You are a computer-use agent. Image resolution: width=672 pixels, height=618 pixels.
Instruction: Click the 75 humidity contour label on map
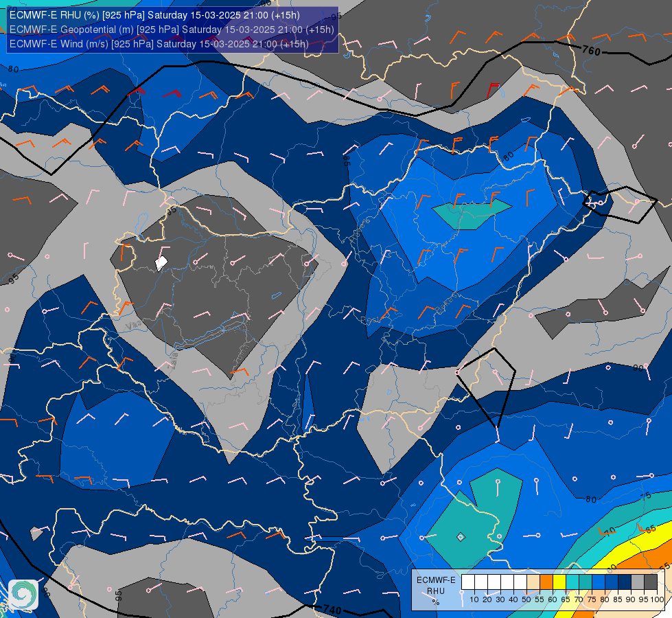[647, 496]
